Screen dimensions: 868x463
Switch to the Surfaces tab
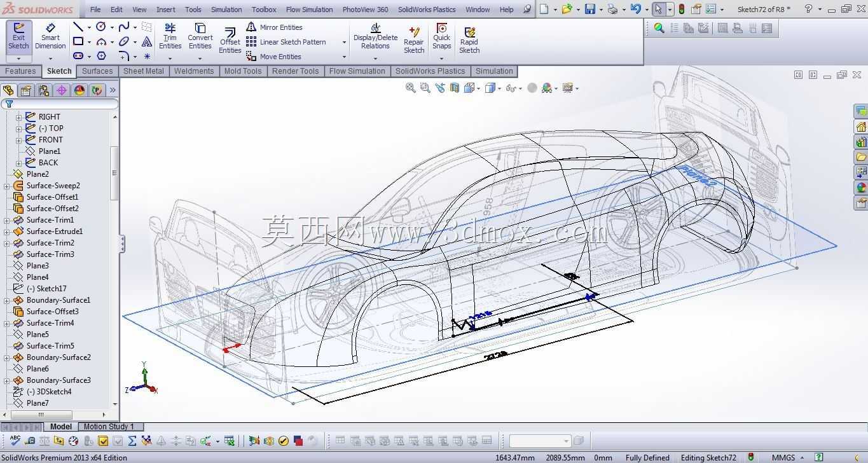coord(97,71)
